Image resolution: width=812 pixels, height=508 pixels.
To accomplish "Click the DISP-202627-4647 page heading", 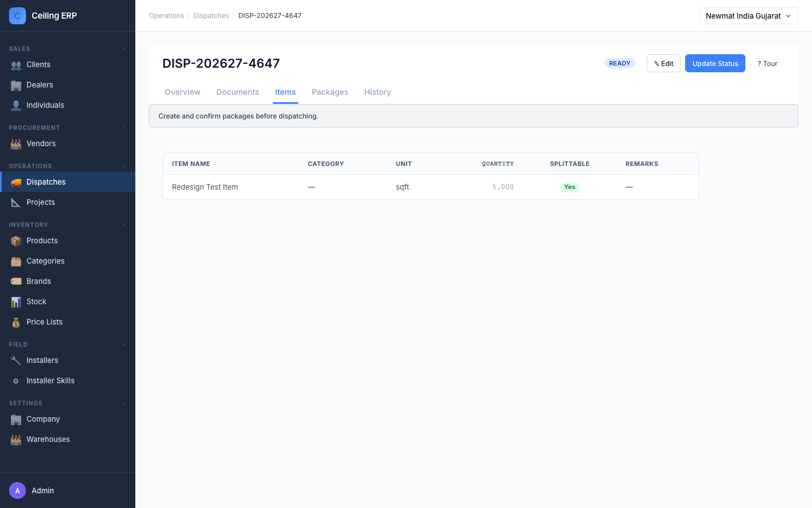I will (x=221, y=63).
